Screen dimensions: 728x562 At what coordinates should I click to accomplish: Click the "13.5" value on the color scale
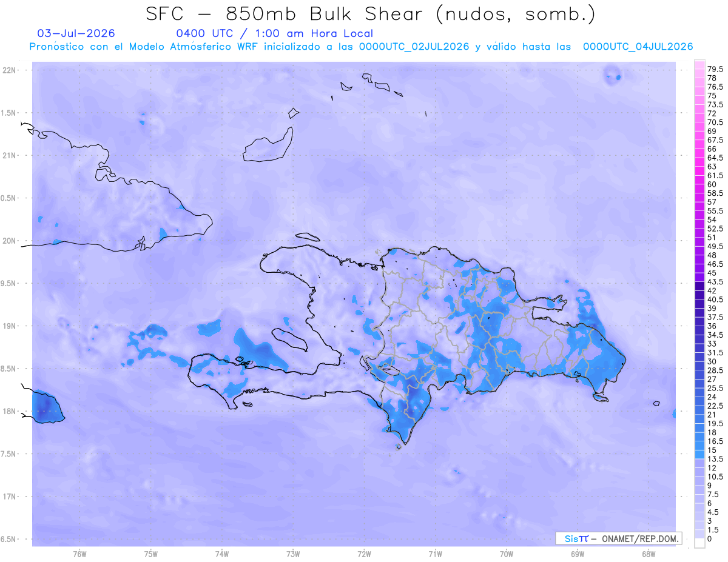point(714,458)
